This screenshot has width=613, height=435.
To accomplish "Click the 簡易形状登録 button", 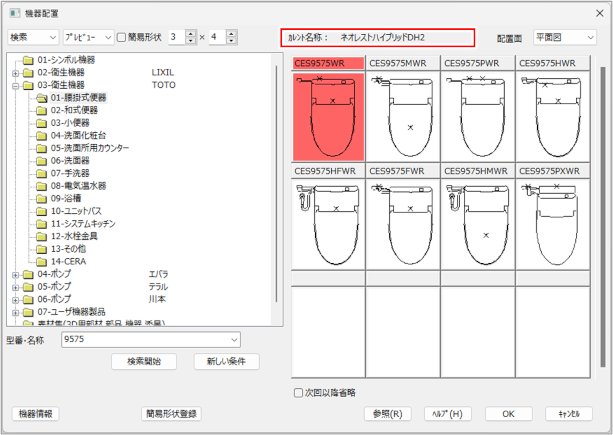I will click(186, 413).
